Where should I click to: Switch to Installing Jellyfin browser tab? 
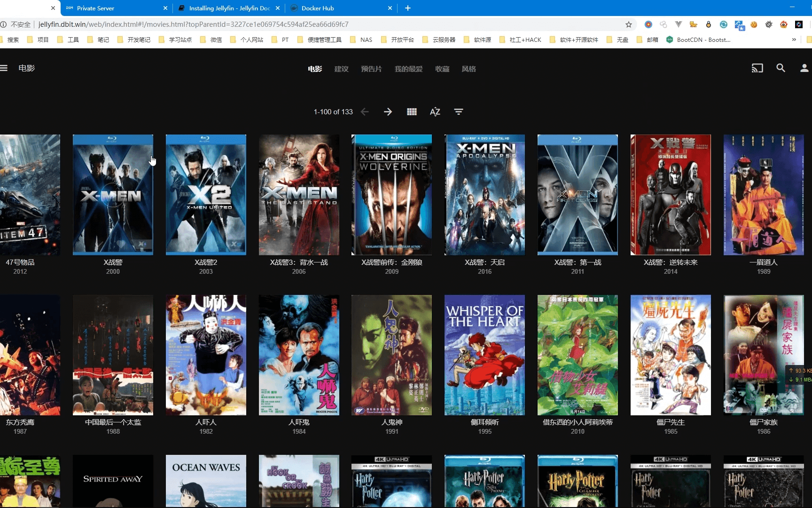[228, 8]
